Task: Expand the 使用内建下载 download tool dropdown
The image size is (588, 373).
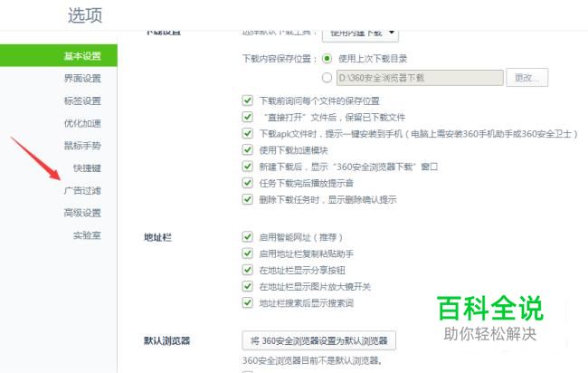Action: (x=360, y=33)
